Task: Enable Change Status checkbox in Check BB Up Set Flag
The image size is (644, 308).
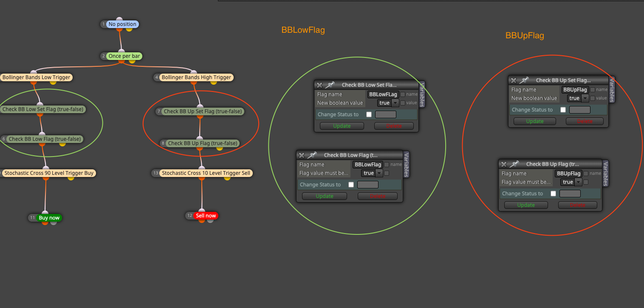Action: [563, 110]
